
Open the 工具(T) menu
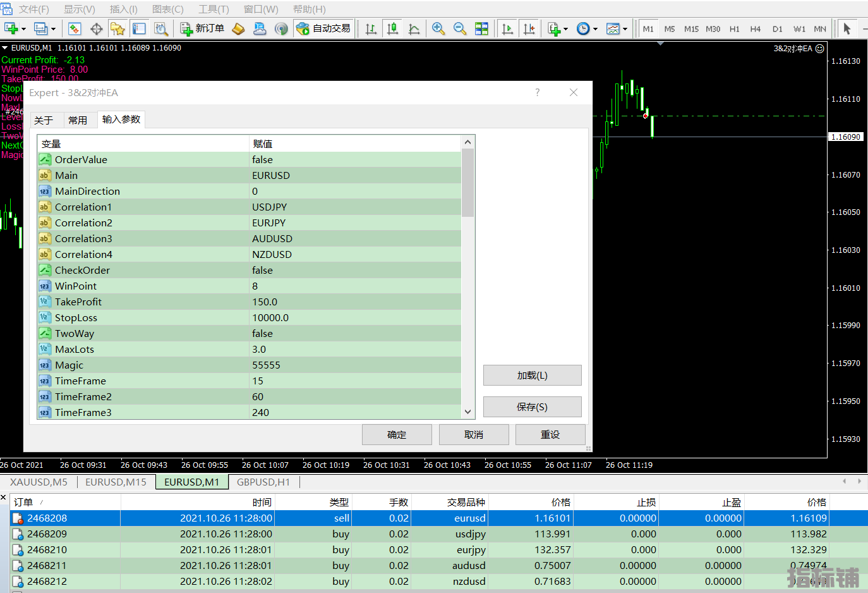214,9
